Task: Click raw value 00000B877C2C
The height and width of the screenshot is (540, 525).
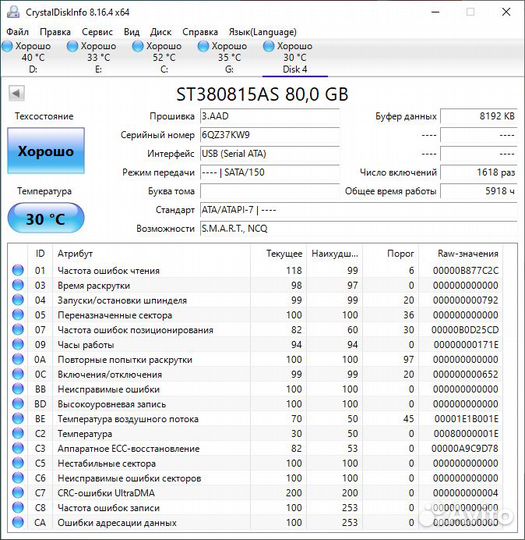Action: [x=465, y=270]
